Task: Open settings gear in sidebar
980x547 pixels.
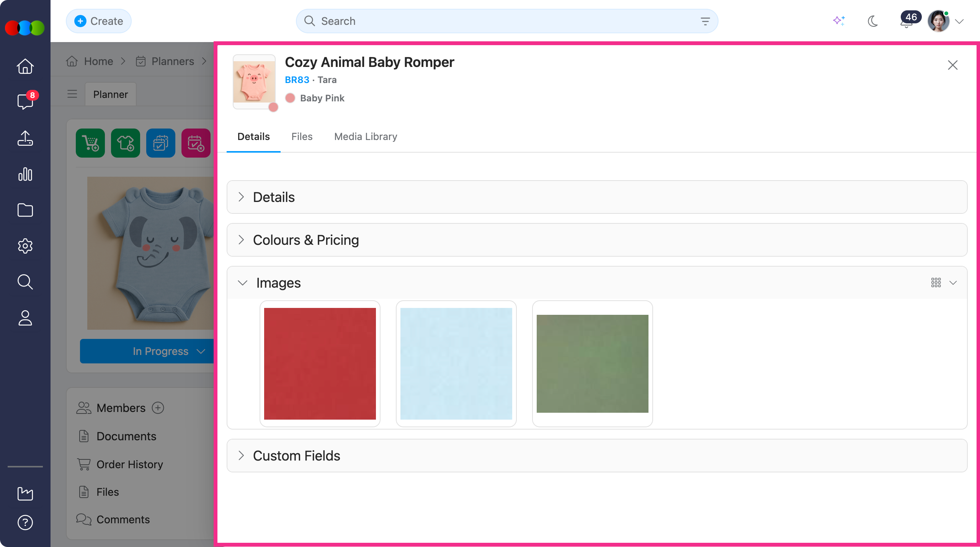Action: click(25, 246)
